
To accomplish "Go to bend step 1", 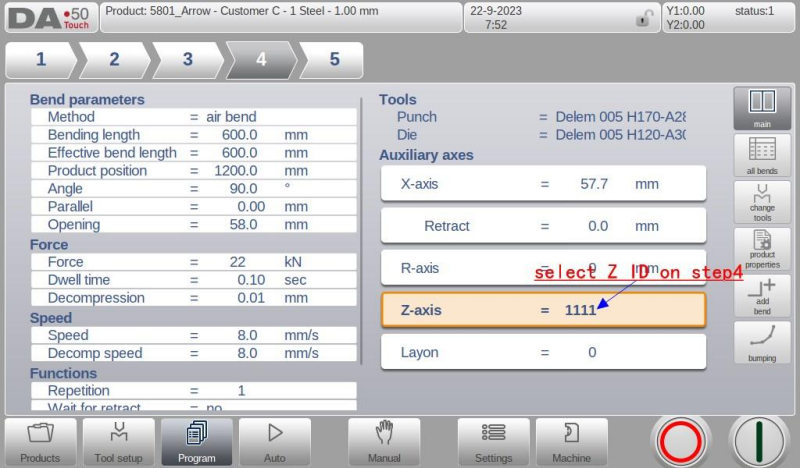I will (x=41, y=60).
